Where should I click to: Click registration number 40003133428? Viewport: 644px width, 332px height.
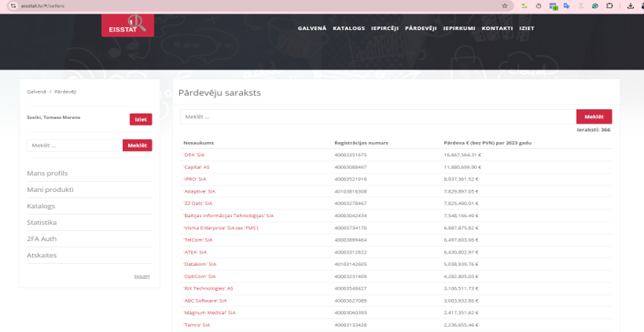(x=351, y=325)
